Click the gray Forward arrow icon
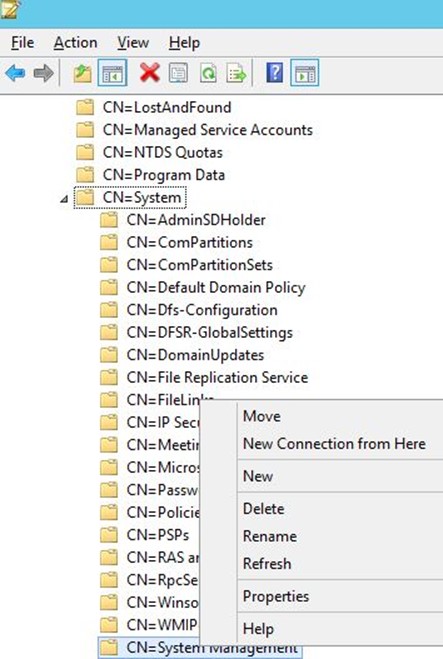The height and width of the screenshot is (659, 443). (43, 74)
